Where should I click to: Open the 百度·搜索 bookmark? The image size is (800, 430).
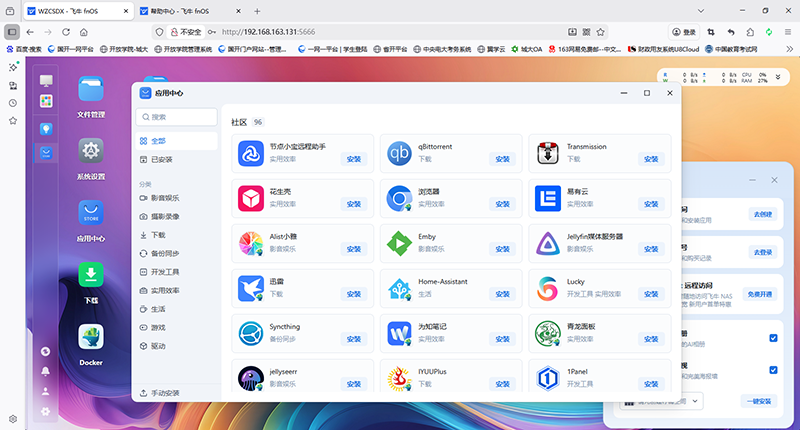24,49
